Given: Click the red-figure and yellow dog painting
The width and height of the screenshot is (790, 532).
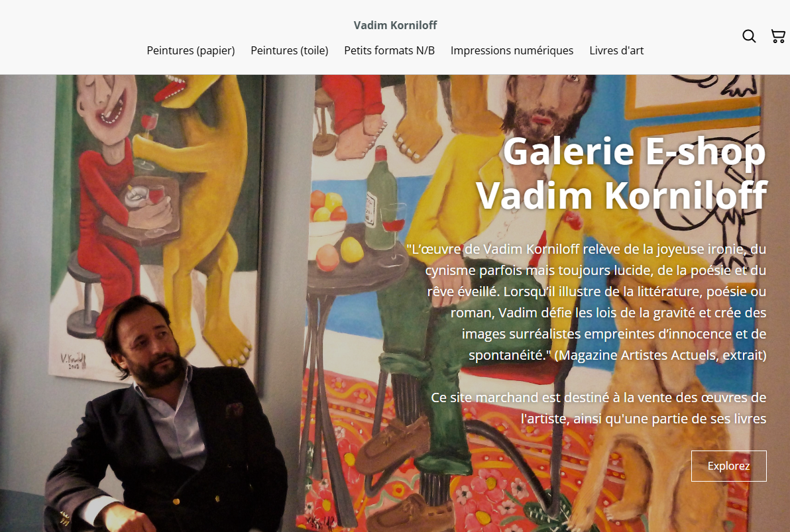Looking at the screenshot, I should [156, 227].
